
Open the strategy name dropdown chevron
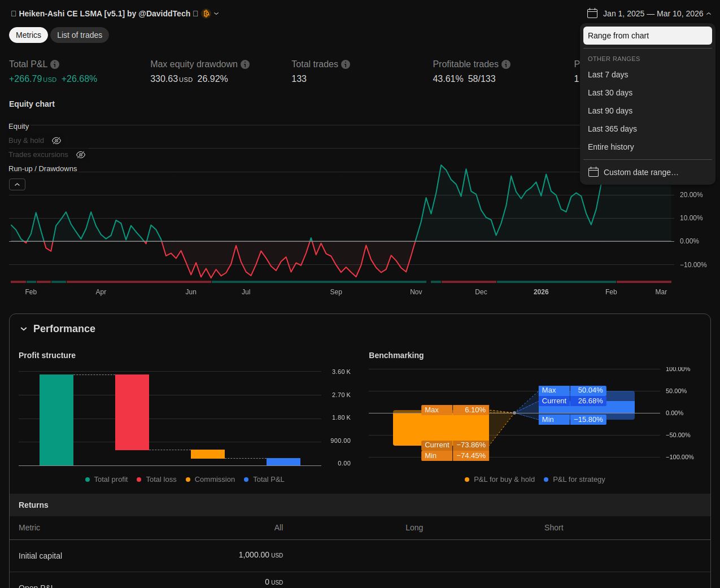point(216,14)
